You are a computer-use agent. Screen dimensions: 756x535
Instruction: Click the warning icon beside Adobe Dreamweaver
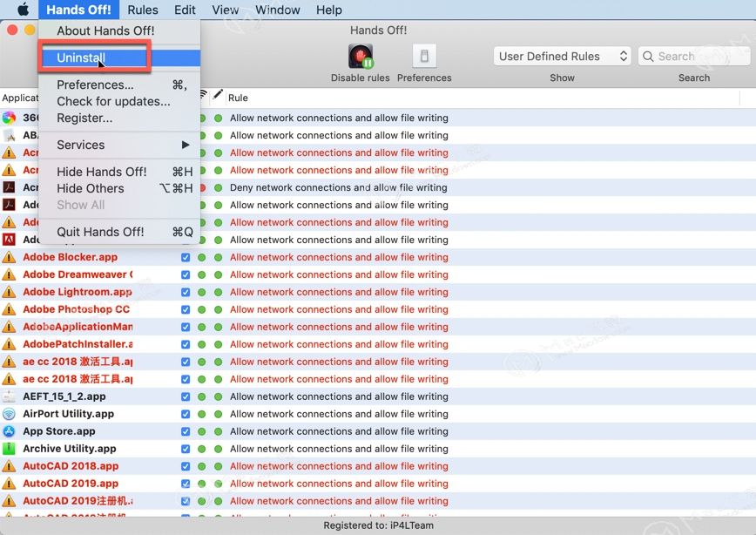[x=9, y=274]
